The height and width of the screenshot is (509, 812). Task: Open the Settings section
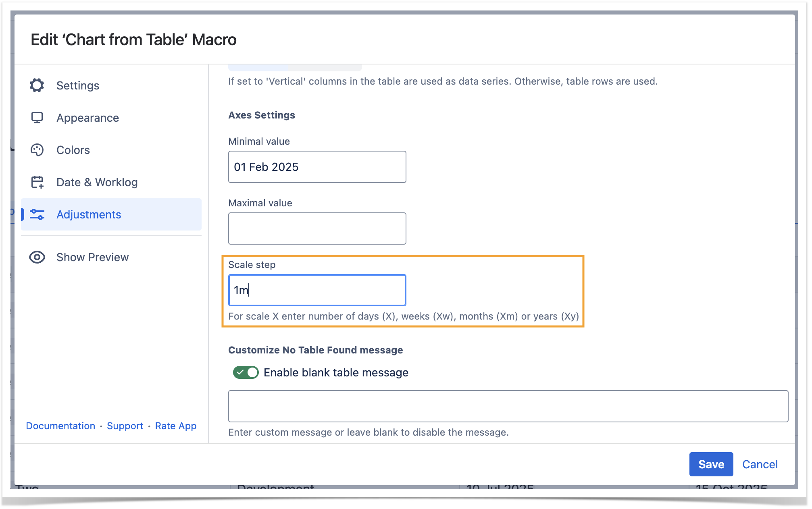78,85
